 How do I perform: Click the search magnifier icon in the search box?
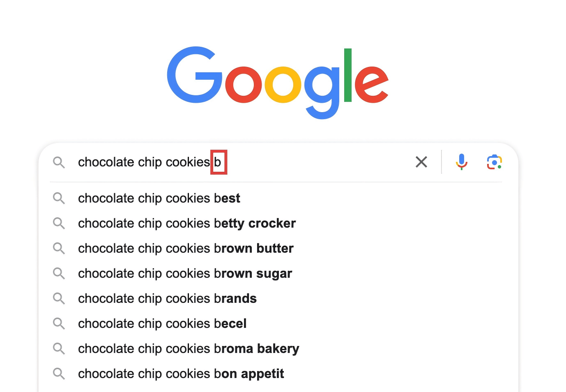pyautogui.click(x=59, y=162)
